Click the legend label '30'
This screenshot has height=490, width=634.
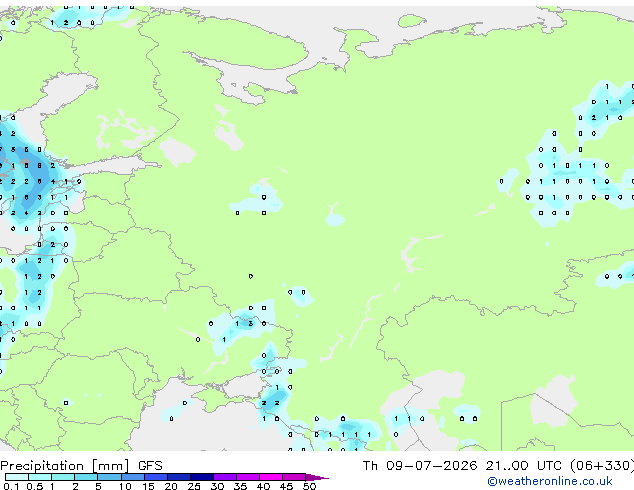(217, 486)
